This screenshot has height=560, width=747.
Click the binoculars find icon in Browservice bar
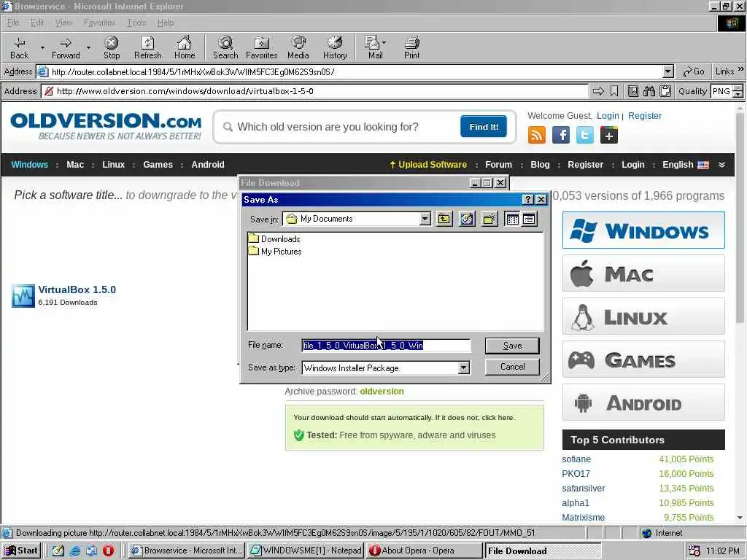(649, 91)
